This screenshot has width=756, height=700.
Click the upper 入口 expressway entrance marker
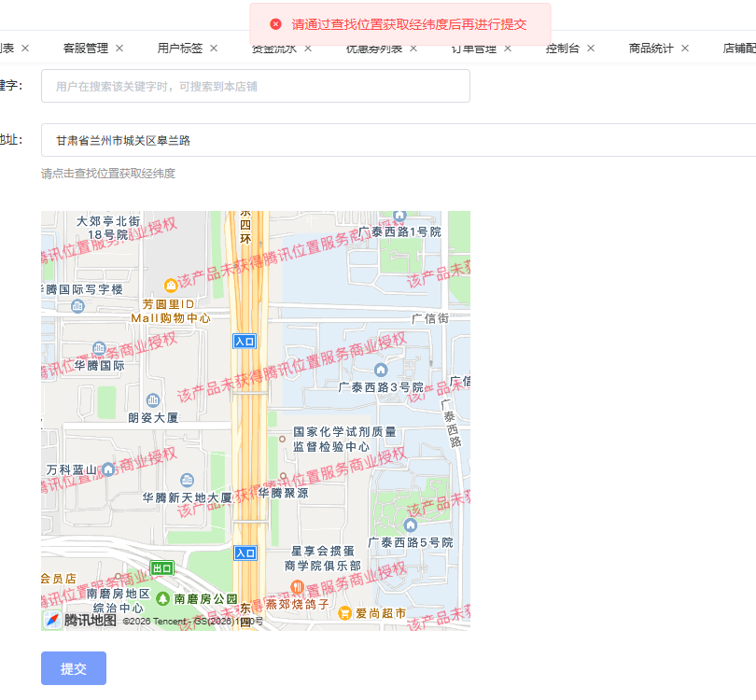(x=245, y=342)
